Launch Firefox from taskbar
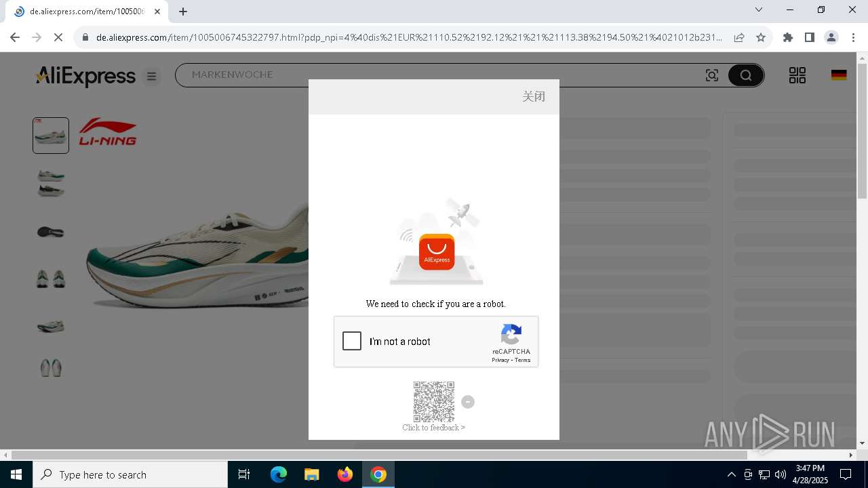868x488 pixels. (x=345, y=474)
